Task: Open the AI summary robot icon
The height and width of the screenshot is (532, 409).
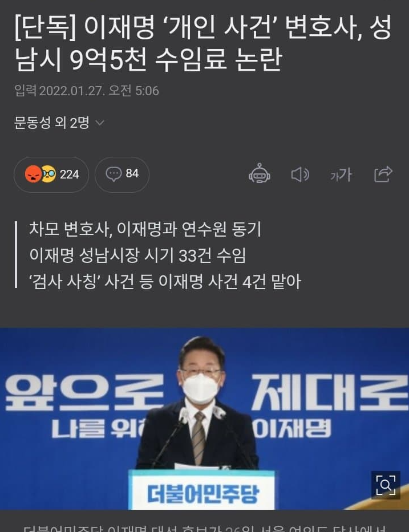Action: tap(260, 174)
